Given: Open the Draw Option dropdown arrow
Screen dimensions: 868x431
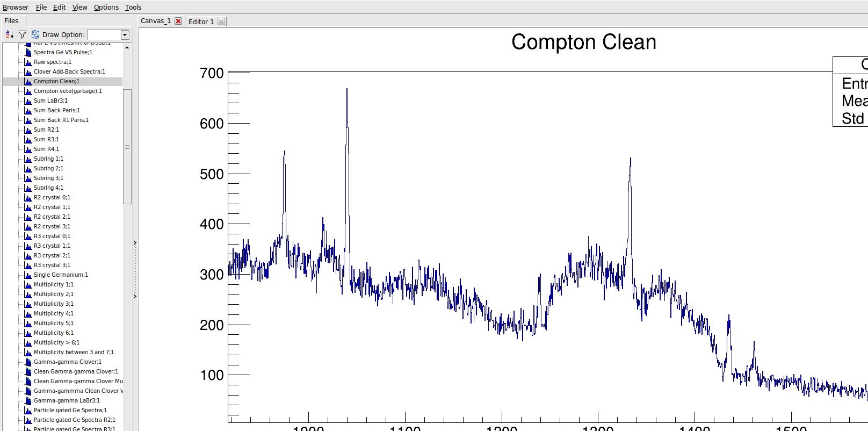Looking at the screenshot, I should (125, 35).
